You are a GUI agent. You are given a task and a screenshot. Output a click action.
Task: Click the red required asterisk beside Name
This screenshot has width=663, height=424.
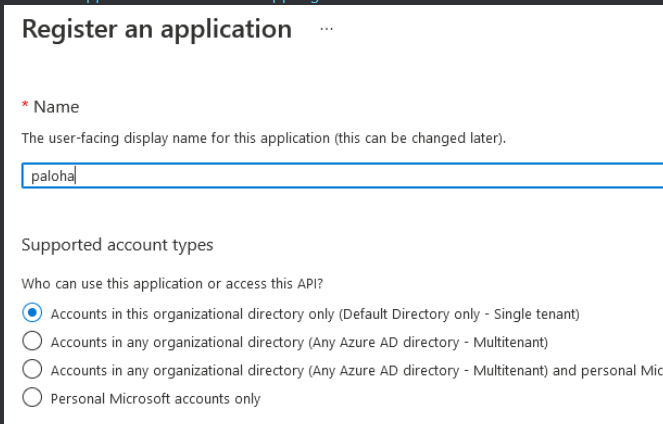(25, 107)
